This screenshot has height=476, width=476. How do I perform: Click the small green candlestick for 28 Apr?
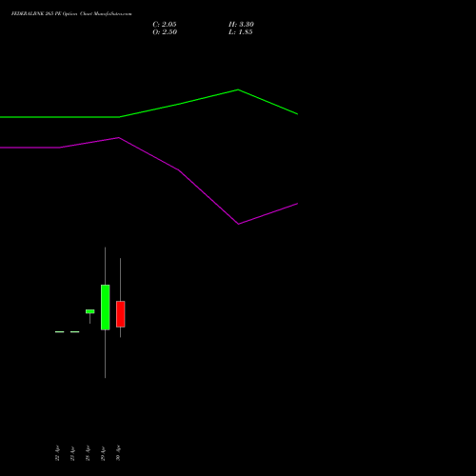[x=90, y=311]
